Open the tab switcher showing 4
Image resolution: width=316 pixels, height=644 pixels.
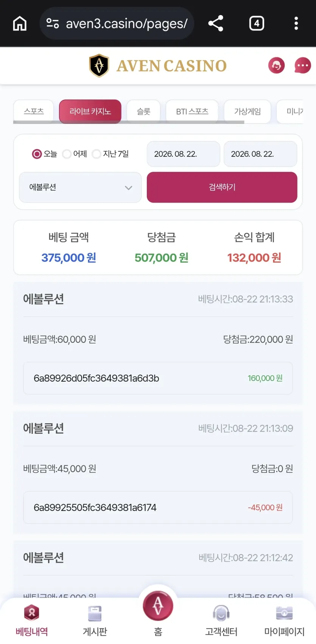257,23
